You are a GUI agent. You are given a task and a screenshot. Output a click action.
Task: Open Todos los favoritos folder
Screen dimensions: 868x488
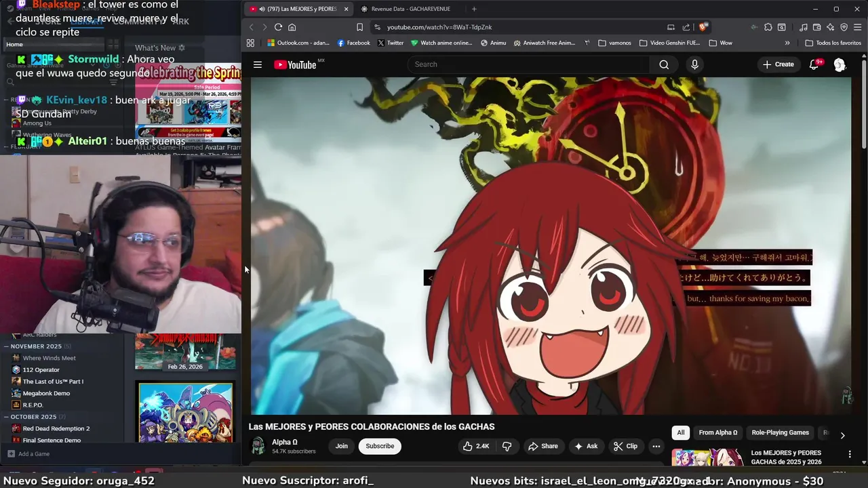click(x=833, y=43)
